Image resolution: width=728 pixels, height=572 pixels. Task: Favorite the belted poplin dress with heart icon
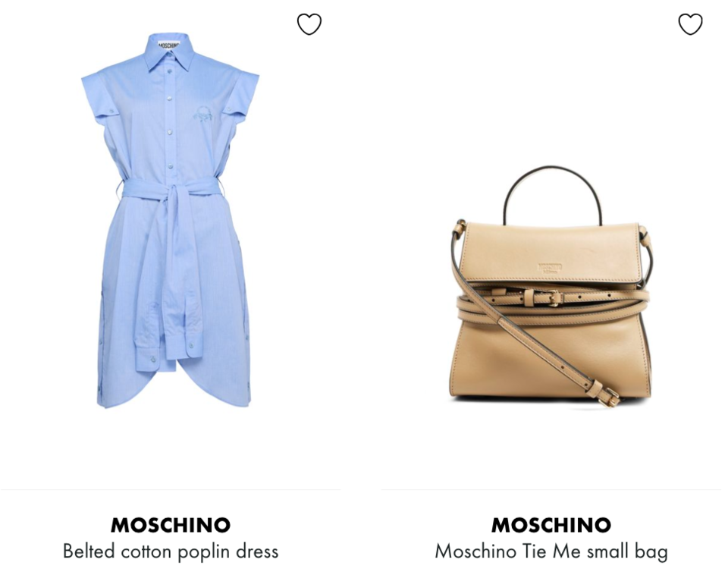[x=309, y=24]
